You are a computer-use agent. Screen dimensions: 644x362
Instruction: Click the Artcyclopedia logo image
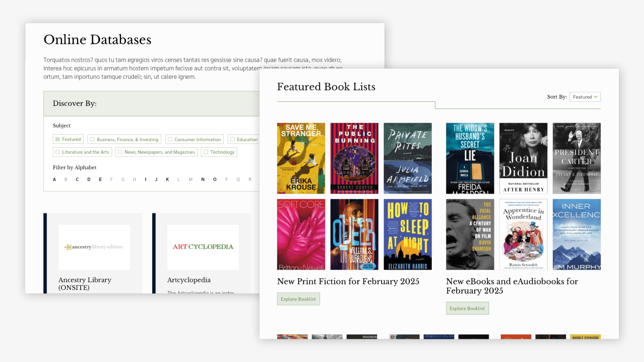tap(203, 247)
